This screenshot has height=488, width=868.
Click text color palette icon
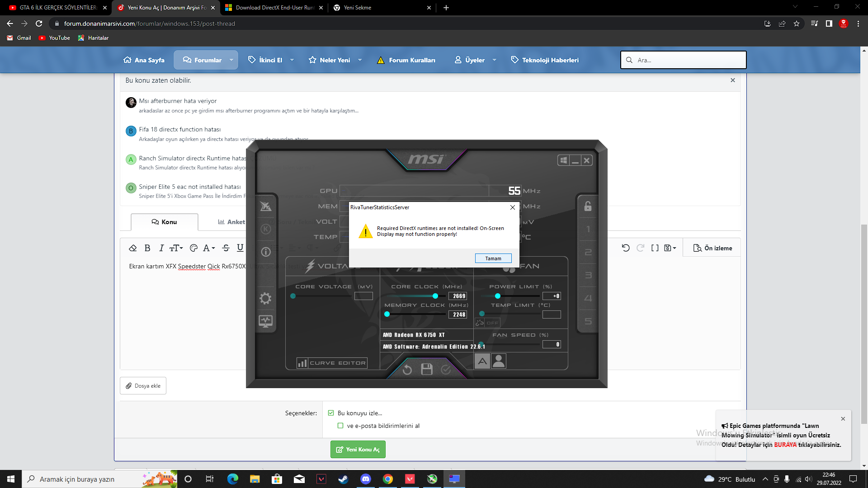pos(194,248)
